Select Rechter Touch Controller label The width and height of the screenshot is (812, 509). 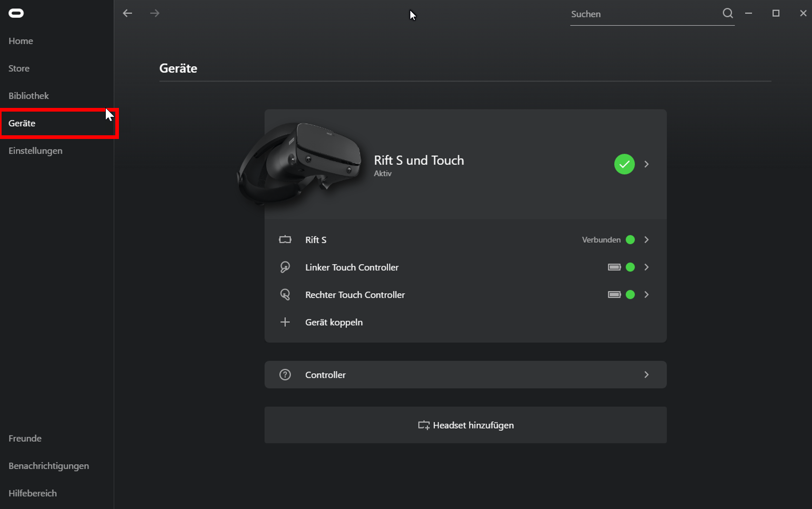coord(355,295)
